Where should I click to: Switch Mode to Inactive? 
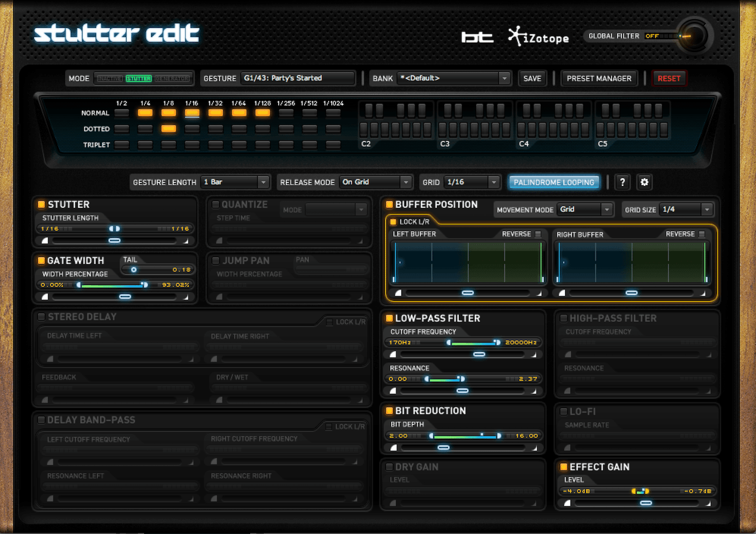(110, 79)
